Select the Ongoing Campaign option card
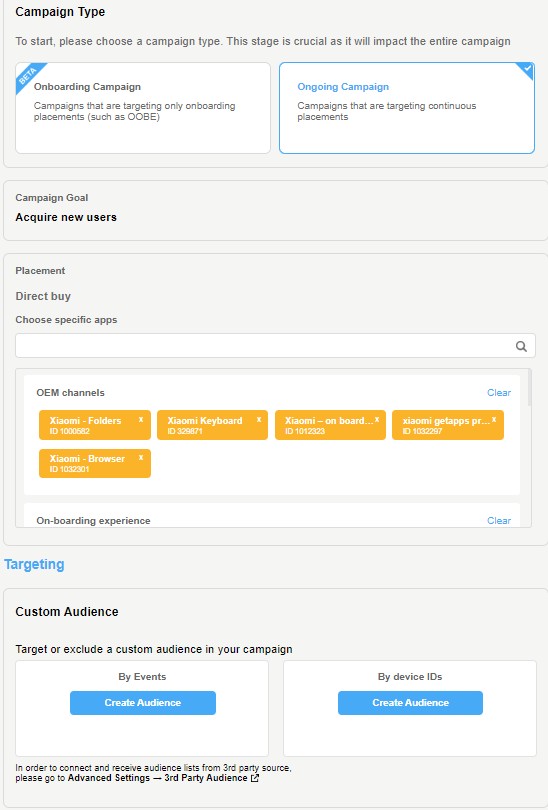The image size is (548, 810). click(x=407, y=108)
